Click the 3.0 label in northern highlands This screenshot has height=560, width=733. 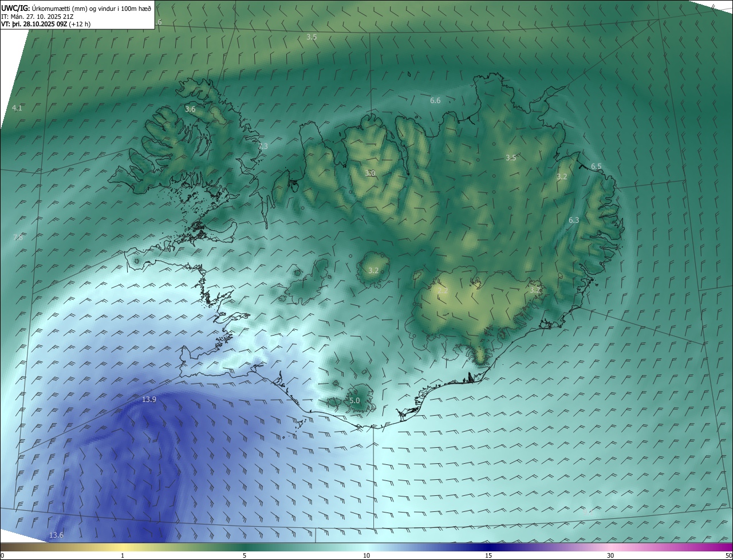(x=371, y=173)
